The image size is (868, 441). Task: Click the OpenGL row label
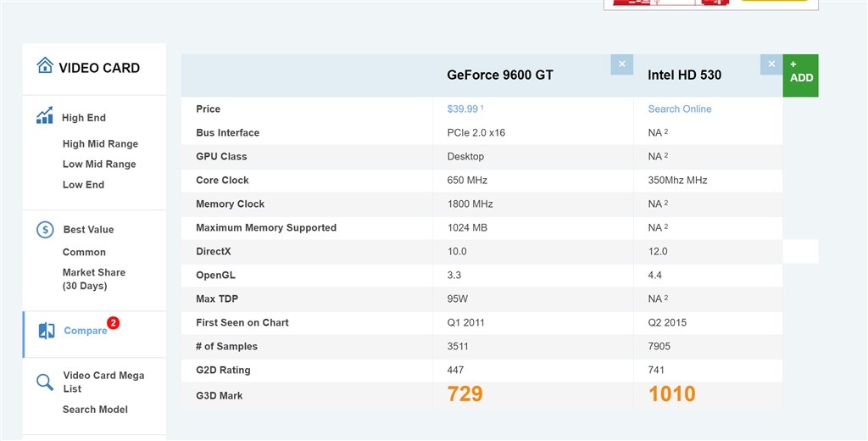tap(215, 276)
